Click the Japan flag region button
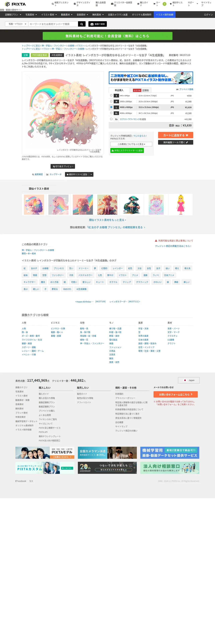Viewport: 215px width, 644px height. pos(189,380)
